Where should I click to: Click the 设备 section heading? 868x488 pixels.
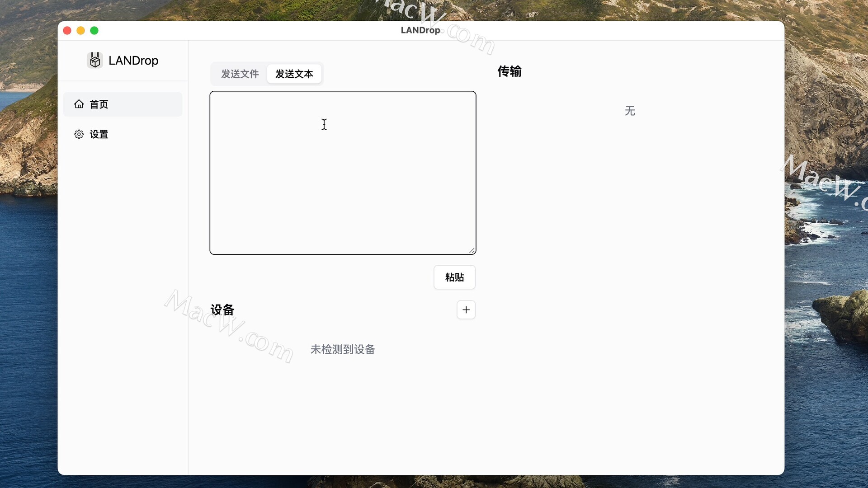(222, 310)
